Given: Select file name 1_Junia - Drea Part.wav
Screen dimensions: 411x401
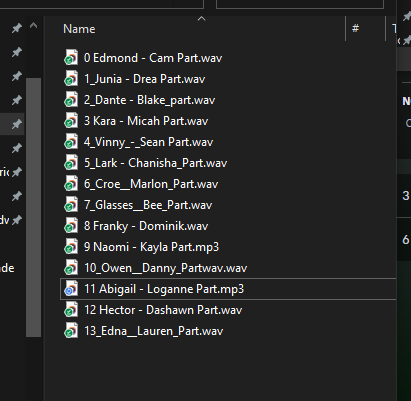Looking at the screenshot, I should 144,79.
